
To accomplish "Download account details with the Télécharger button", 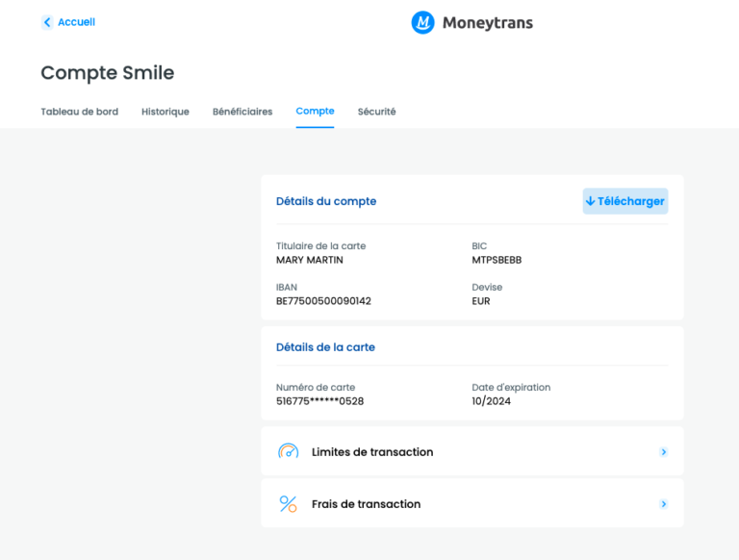I will (x=624, y=201).
